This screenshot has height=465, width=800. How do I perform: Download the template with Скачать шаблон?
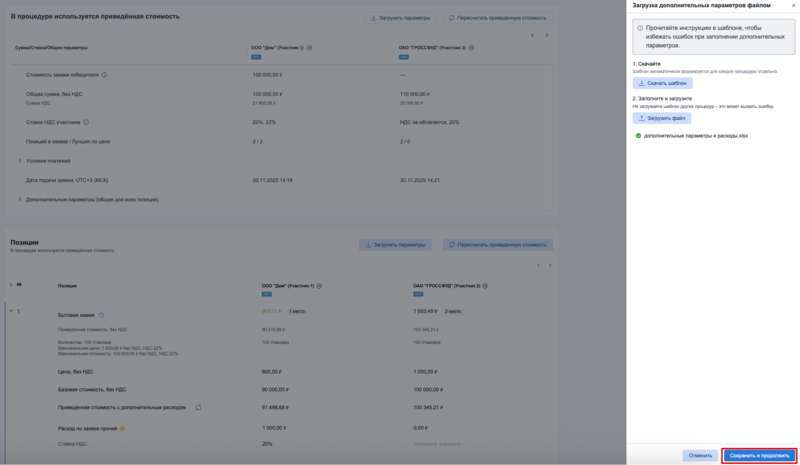point(662,83)
